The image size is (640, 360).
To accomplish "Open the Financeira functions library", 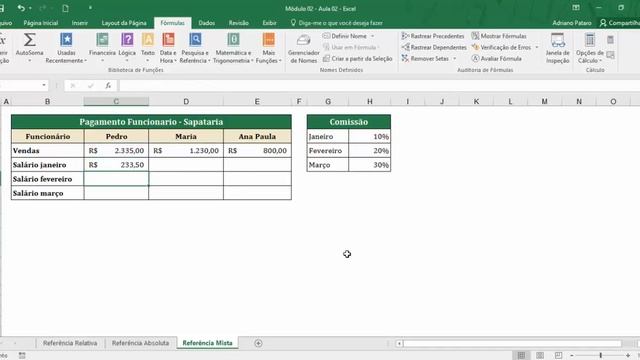I will coord(102,48).
